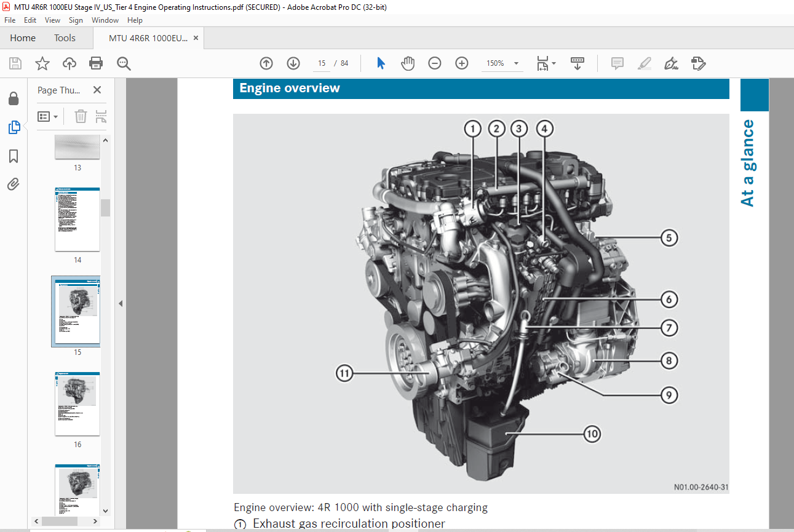This screenshot has width=794, height=532.
Task: Open the Attachments paperclip icon
Action: point(14,184)
